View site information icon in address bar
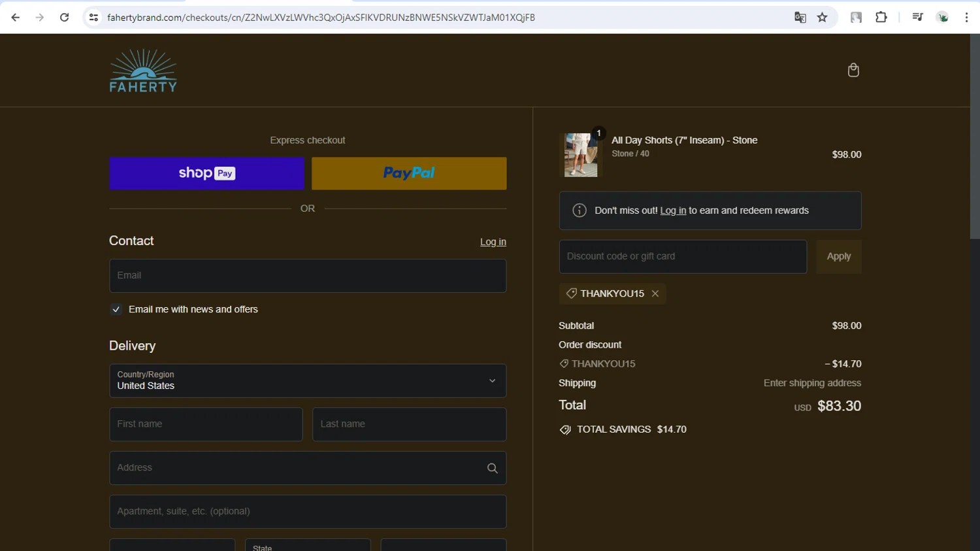980x551 pixels. point(93,18)
